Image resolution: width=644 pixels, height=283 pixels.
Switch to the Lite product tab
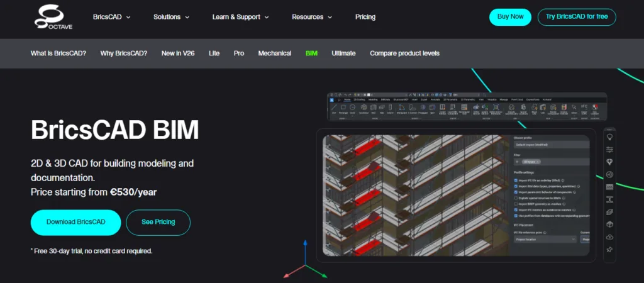tap(214, 53)
